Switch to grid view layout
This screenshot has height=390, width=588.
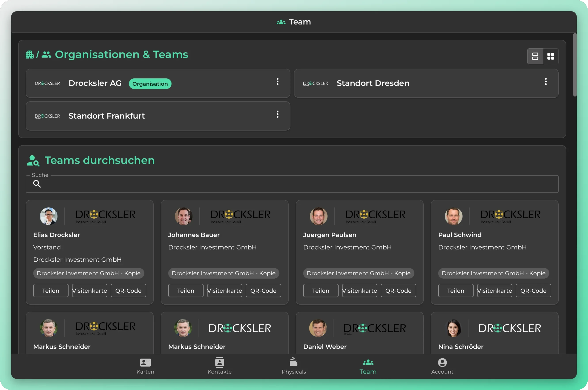click(550, 56)
